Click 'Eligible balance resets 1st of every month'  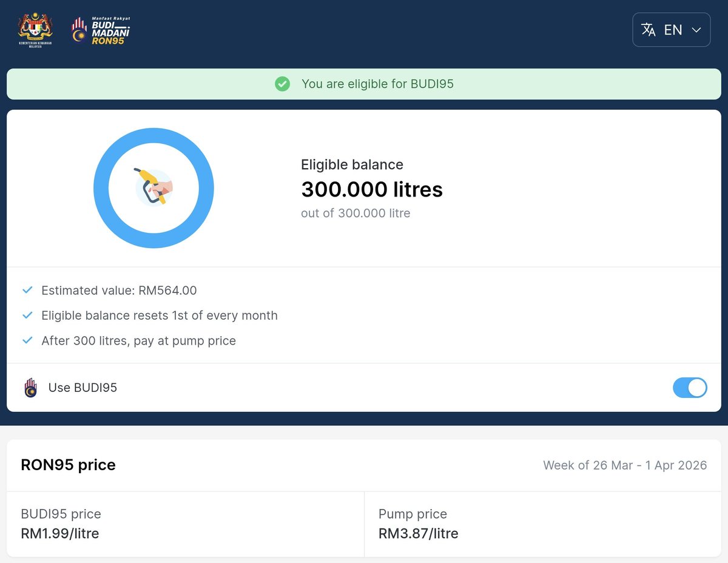[x=160, y=315]
